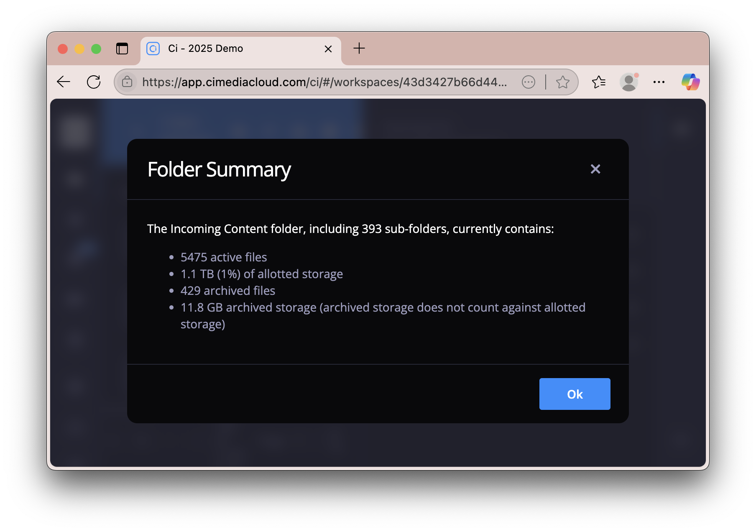Click the '429 archived files' line
This screenshot has height=532, width=756.
[228, 291]
